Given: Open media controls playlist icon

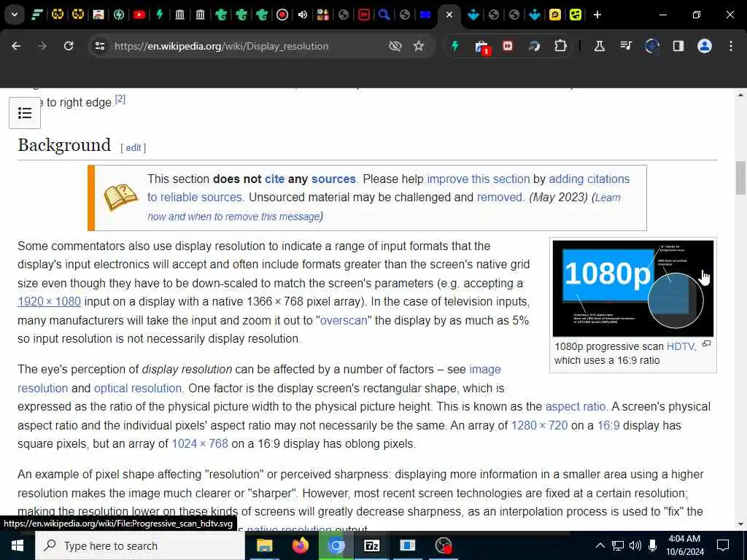Looking at the screenshot, I should pos(625,46).
